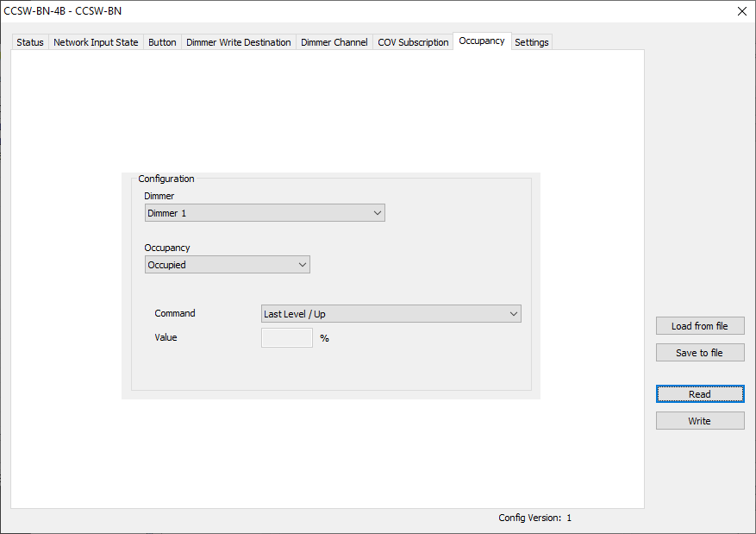
Task: Select the Occupancy tab
Action: [x=482, y=41]
